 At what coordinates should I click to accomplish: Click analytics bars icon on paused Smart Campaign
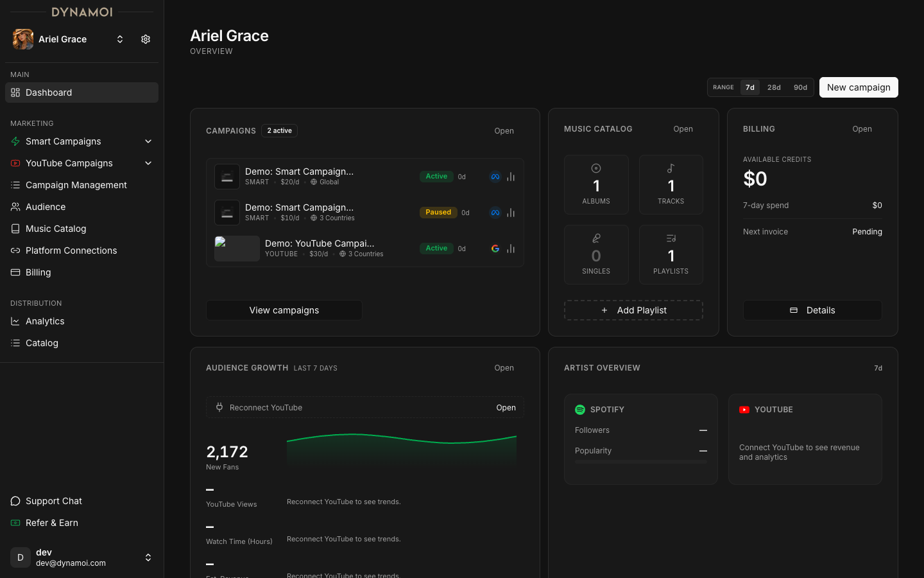click(511, 213)
